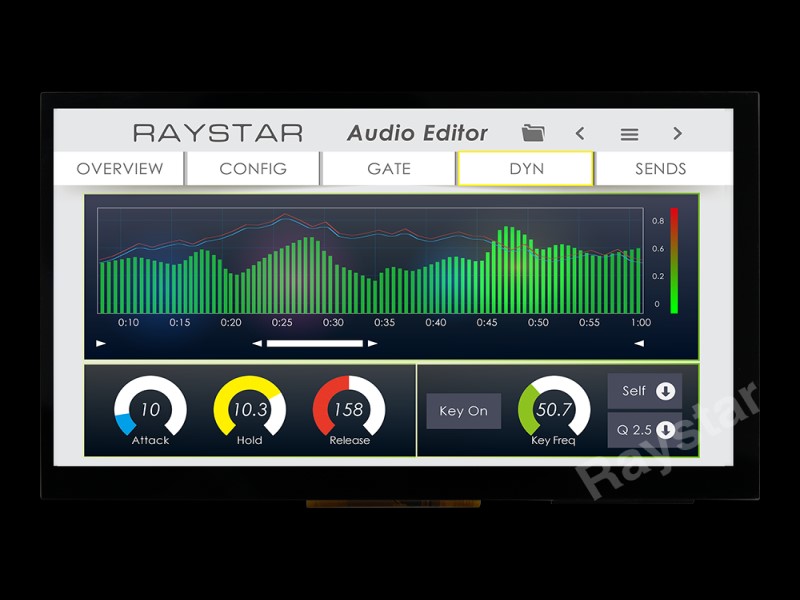Viewport: 800px width, 600px height.
Task: Click the forward chevron arrow in header
Action: [x=677, y=133]
